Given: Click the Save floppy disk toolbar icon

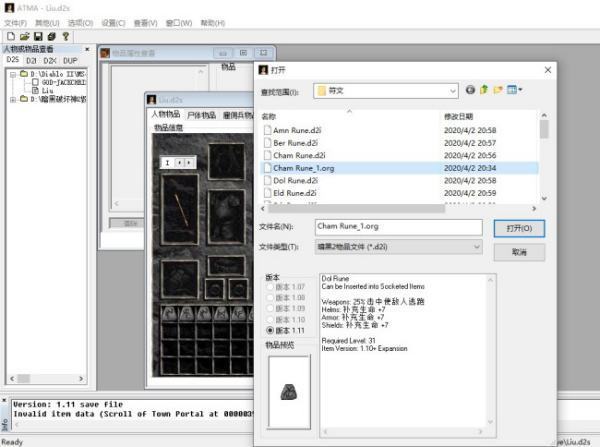Looking at the screenshot, I should tap(38, 36).
